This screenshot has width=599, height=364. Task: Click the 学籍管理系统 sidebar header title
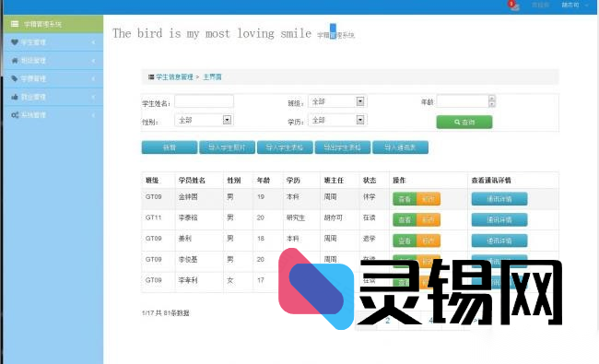tap(42, 25)
